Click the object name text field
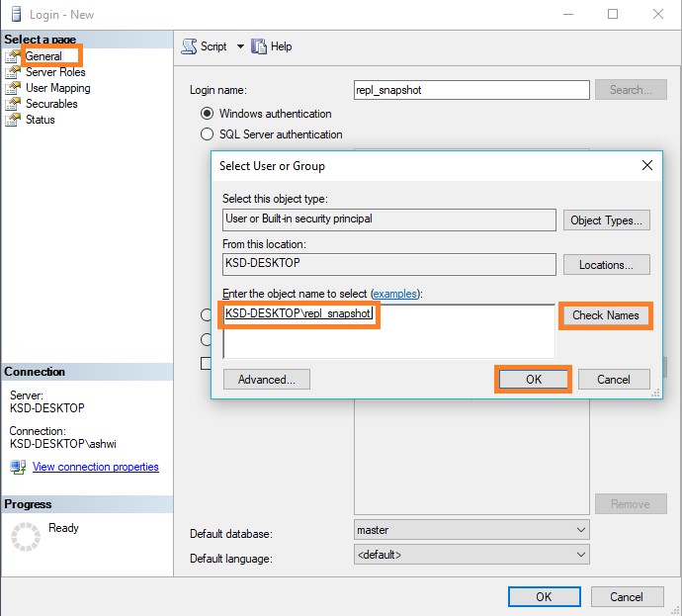The image size is (682, 616). click(x=387, y=330)
